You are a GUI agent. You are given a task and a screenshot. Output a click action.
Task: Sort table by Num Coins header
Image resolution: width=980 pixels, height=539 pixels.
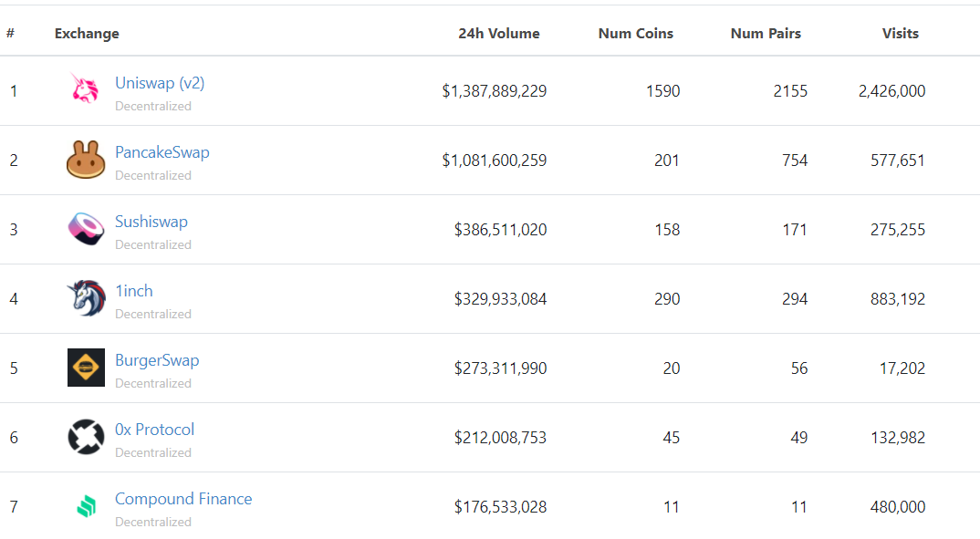(636, 34)
